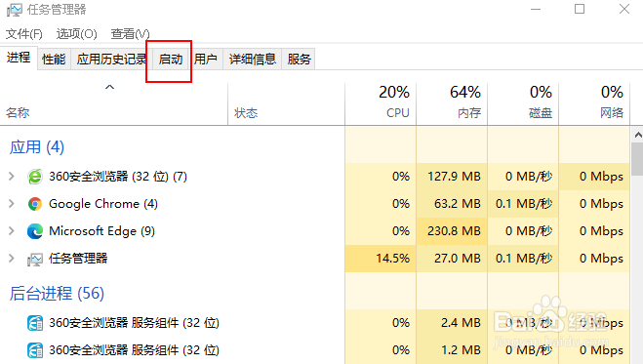
Task: Sort processes by the 内存 column header
Action: (452, 103)
